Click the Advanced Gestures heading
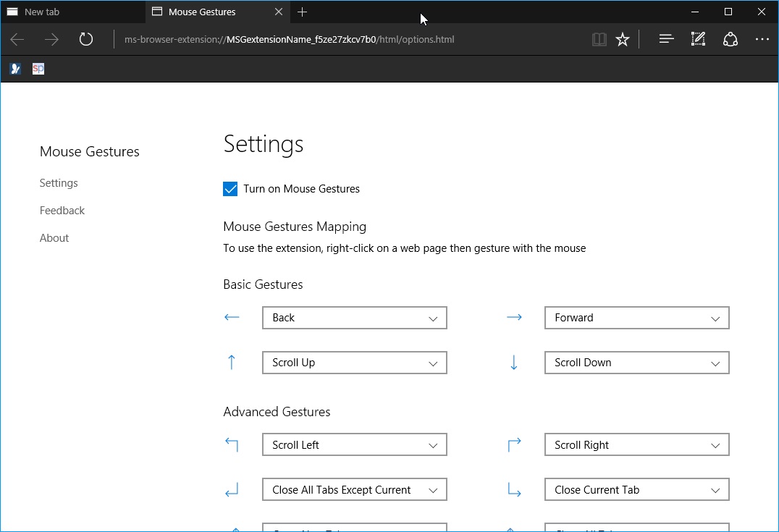This screenshot has height=532, width=779. click(x=277, y=412)
